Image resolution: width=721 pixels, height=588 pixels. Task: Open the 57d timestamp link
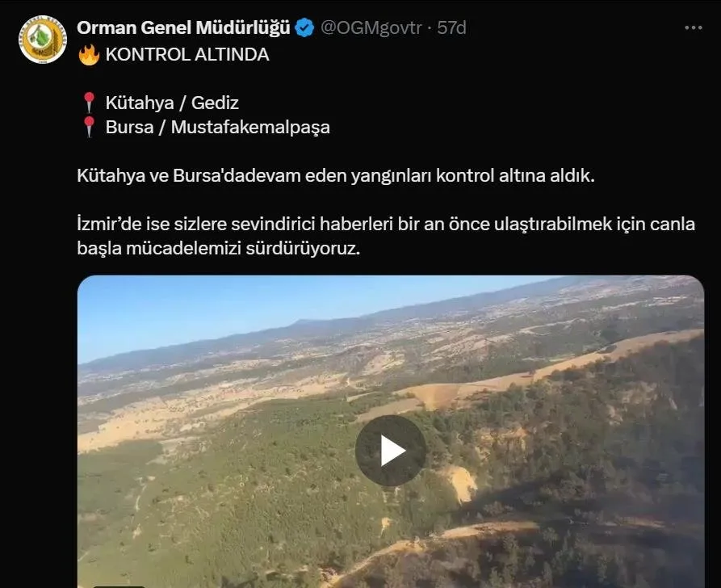coord(451,27)
